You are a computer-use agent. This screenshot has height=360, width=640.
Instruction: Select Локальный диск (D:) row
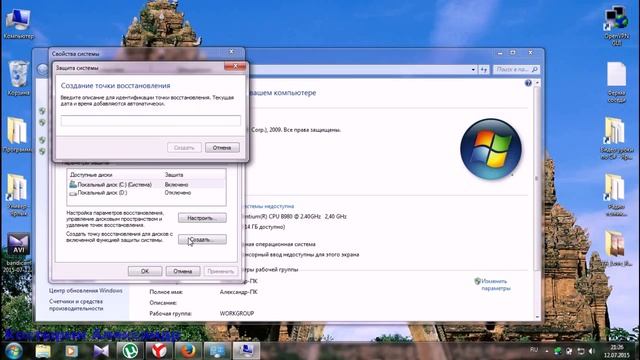pyautogui.click(x=146, y=193)
